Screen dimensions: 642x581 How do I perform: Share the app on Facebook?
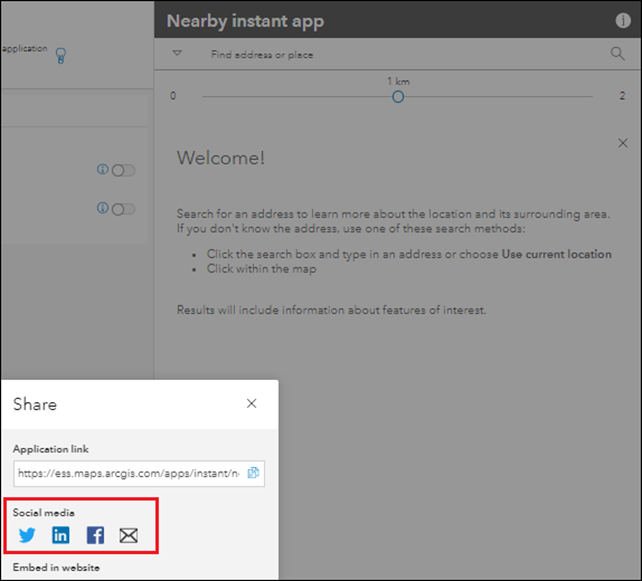pyautogui.click(x=95, y=535)
